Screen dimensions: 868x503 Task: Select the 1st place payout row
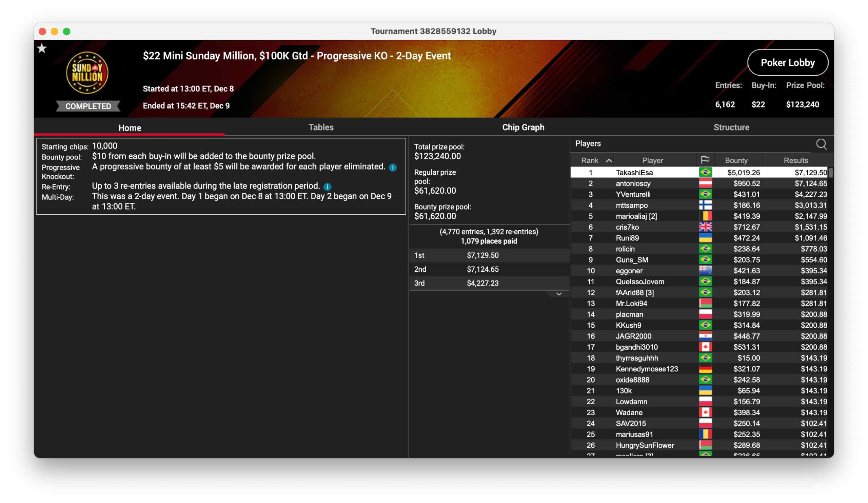(x=482, y=255)
